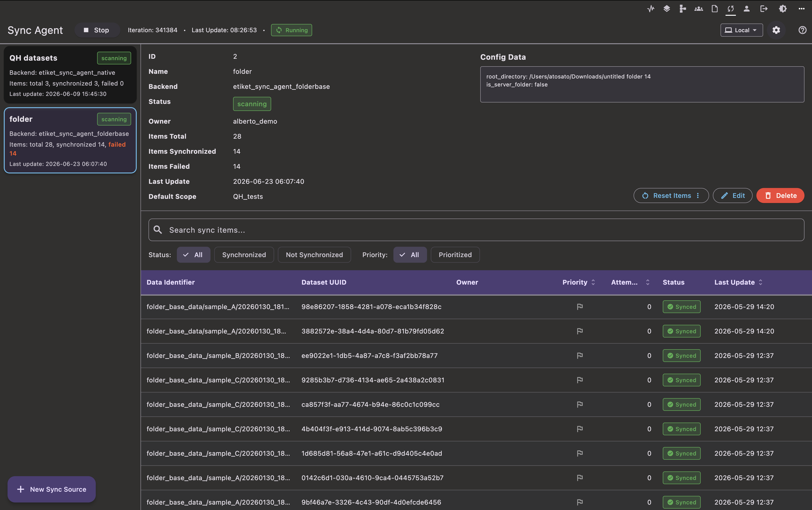Edit the folder sync source
This screenshot has width=812, height=510.
pos(732,196)
